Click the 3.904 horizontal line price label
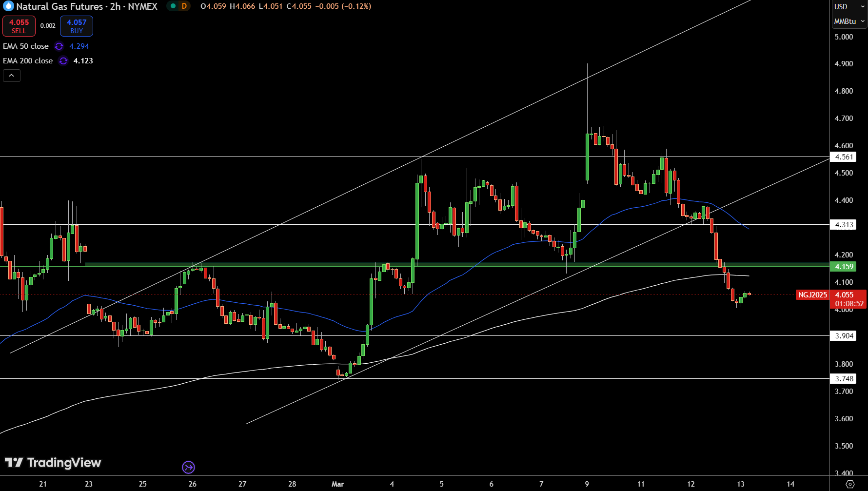This screenshot has width=868, height=491. click(844, 336)
